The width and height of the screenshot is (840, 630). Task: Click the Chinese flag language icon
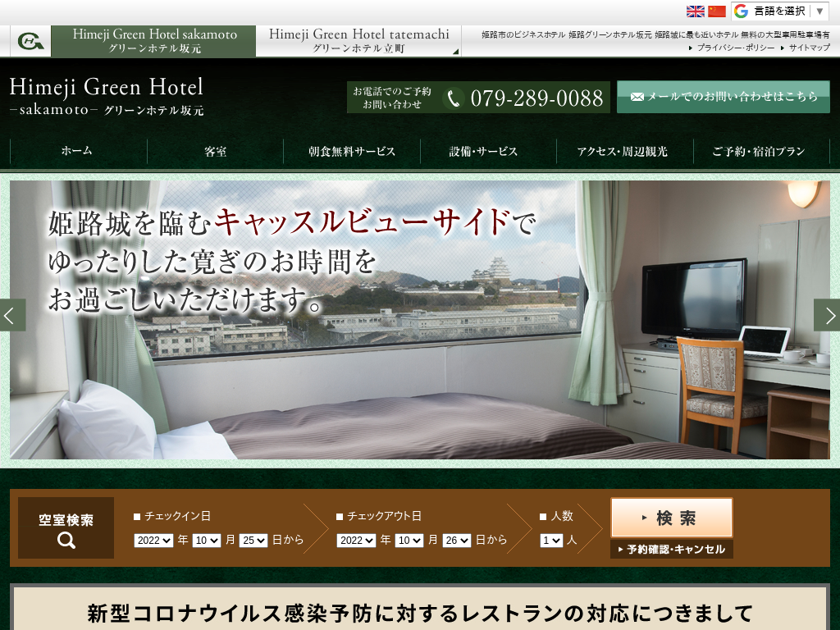[x=717, y=11]
